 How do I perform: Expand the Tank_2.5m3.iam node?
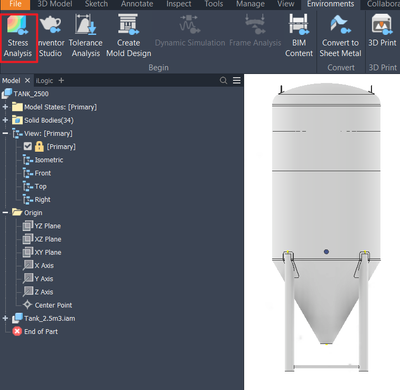tap(5, 318)
